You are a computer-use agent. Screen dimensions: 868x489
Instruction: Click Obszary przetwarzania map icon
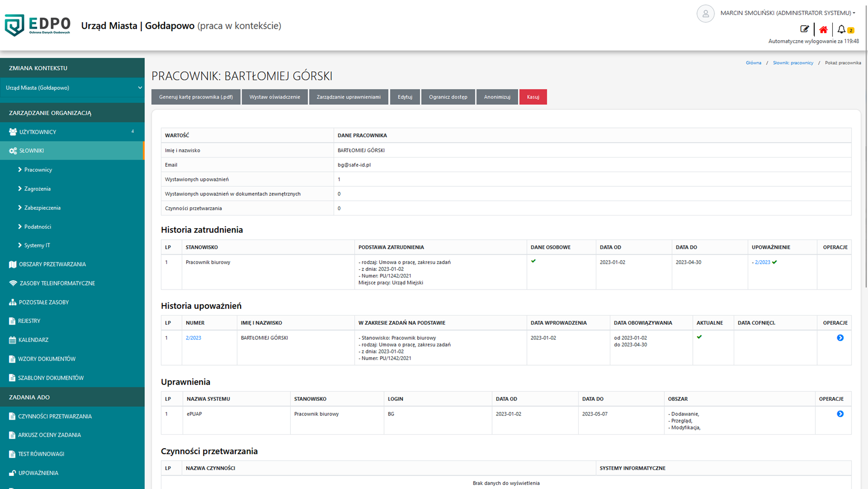pyautogui.click(x=13, y=264)
